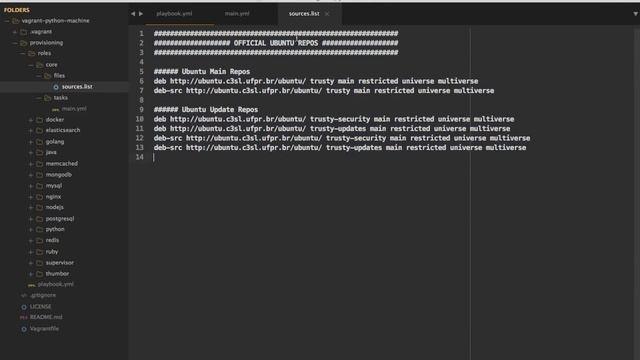Click the sources.list file icon
The width and height of the screenshot is (640, 360).
56,87
